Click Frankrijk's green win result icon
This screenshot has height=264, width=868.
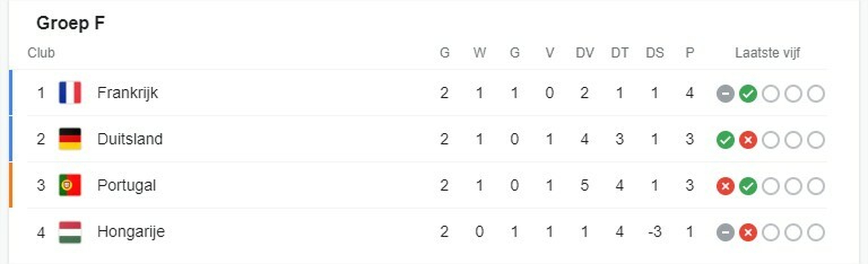(748, 93)
